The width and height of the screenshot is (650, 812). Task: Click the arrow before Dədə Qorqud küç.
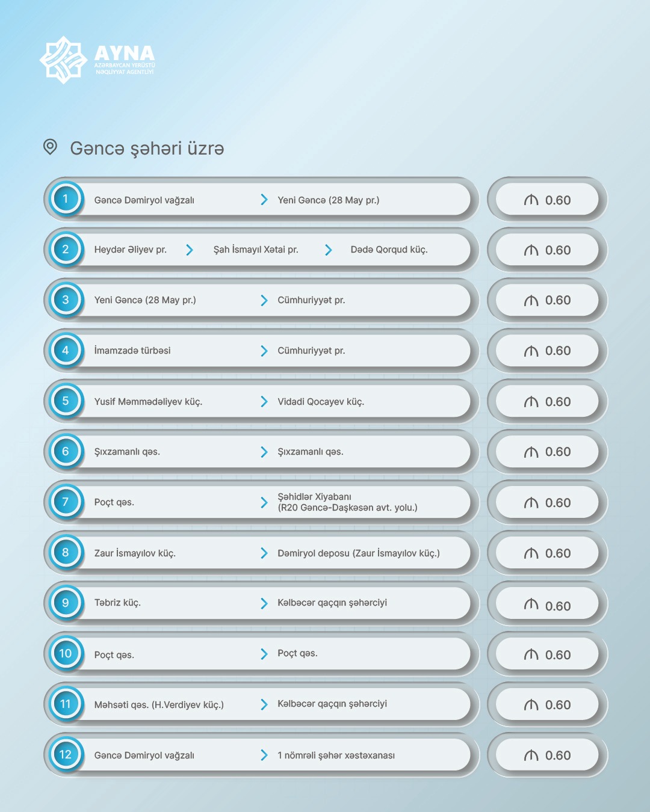click(x=329, y=250)
